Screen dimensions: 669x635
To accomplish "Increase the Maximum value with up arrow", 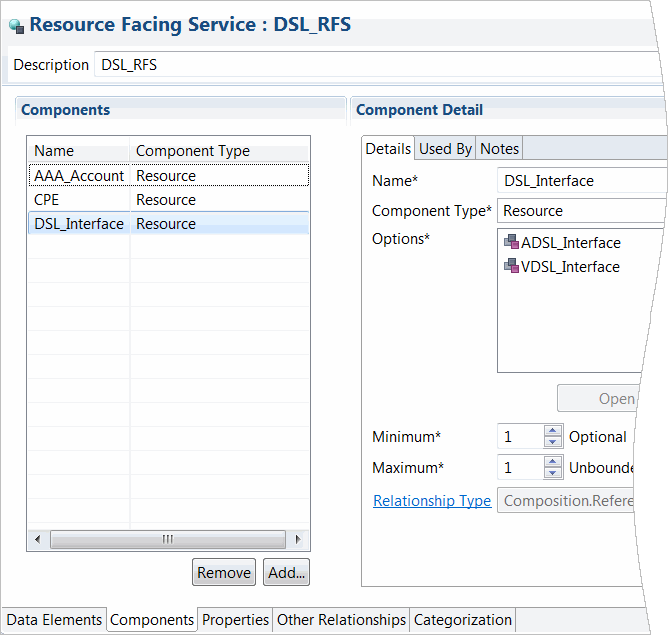I will point(553,461).
